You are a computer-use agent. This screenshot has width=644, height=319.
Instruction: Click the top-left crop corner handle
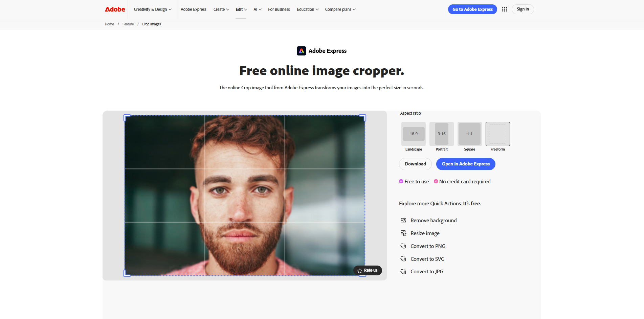point(127,117)
